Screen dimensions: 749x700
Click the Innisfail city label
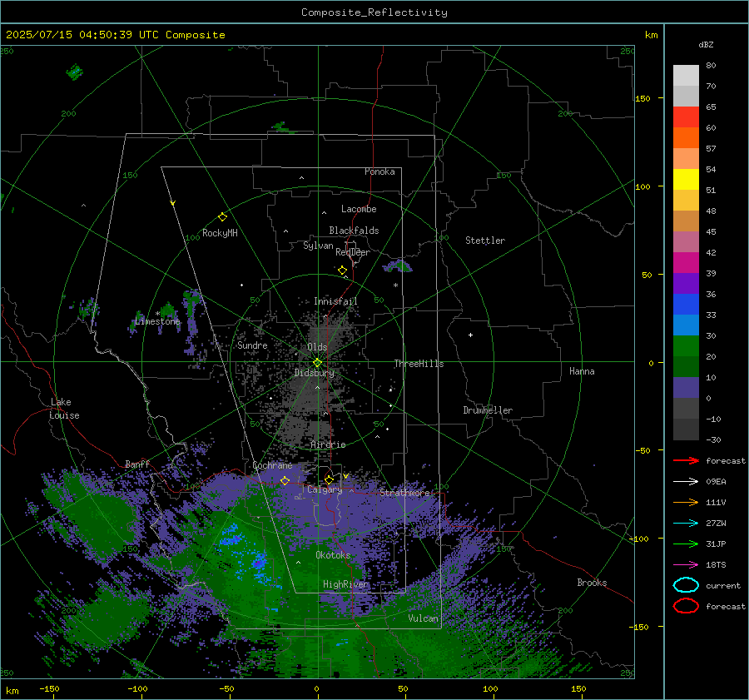click(335, 301)
